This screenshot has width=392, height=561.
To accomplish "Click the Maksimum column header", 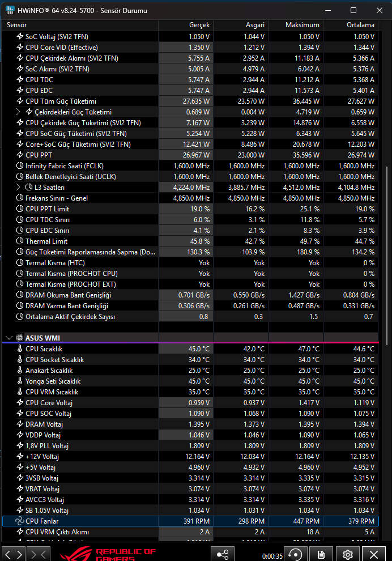I will click(296, 25).
